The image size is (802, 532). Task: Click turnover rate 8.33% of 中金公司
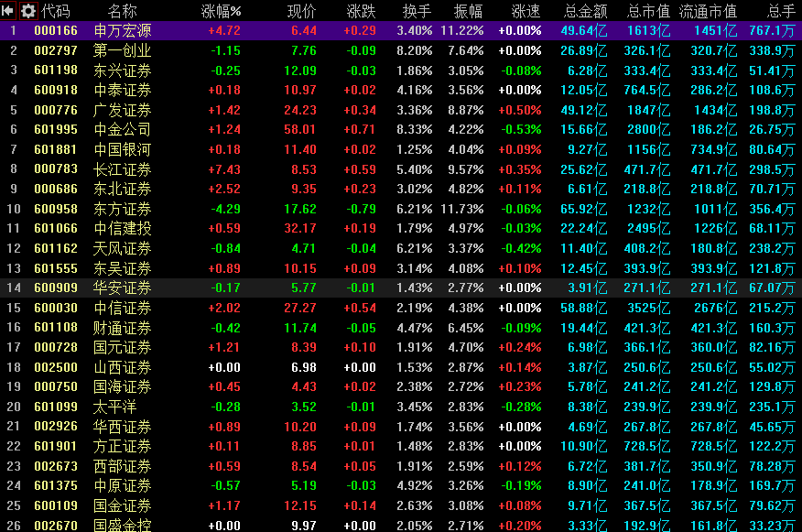click(415, 129)
